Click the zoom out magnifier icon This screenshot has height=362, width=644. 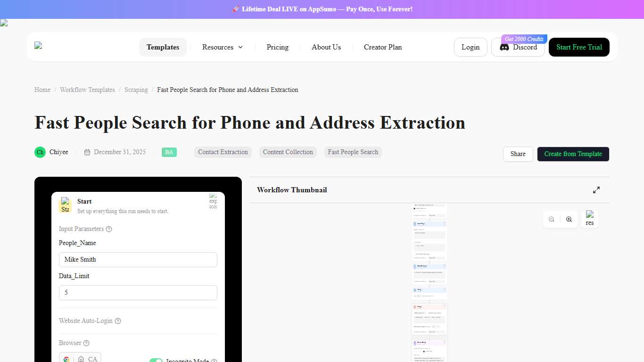(552, 219)
